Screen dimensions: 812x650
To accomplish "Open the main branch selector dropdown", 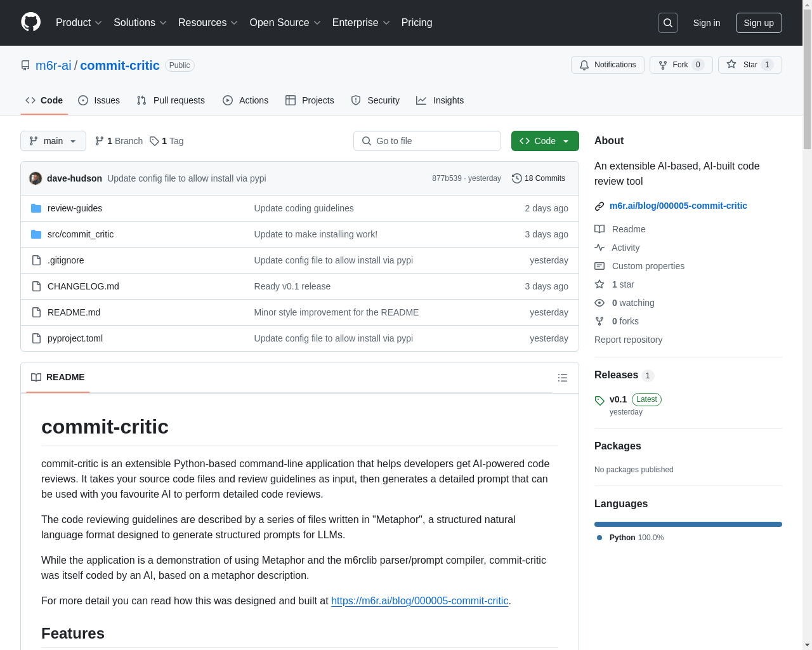I will 53,141.
